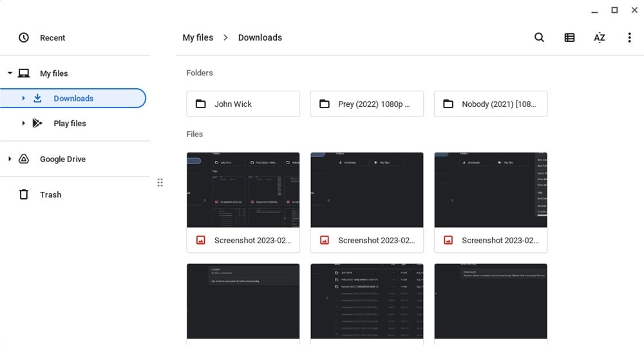Collapse the My files tree
Image resolution: width=644 pixels, height=345 pixels.
coord(10,73)
